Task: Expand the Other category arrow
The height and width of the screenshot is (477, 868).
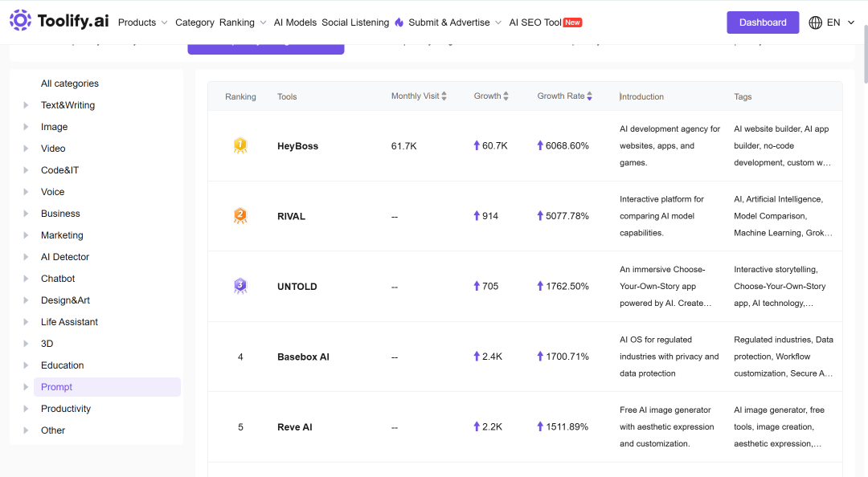Action: tap(26, 430)
